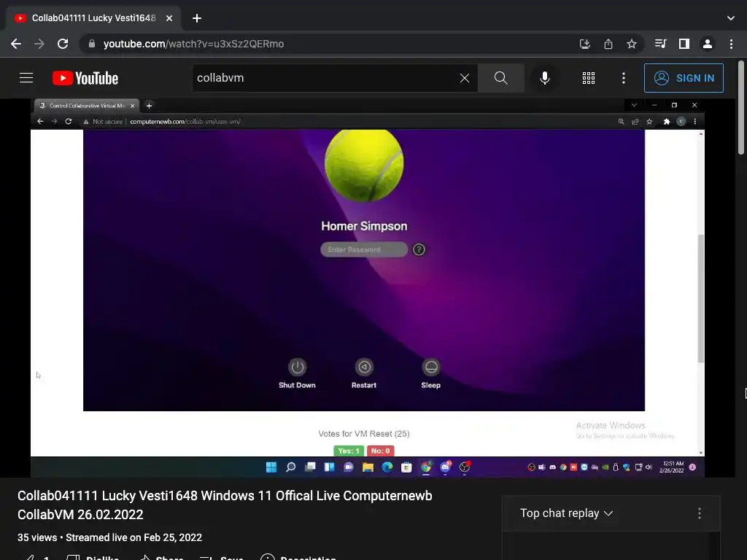Click Enter Password field in the video

point(364,249)
